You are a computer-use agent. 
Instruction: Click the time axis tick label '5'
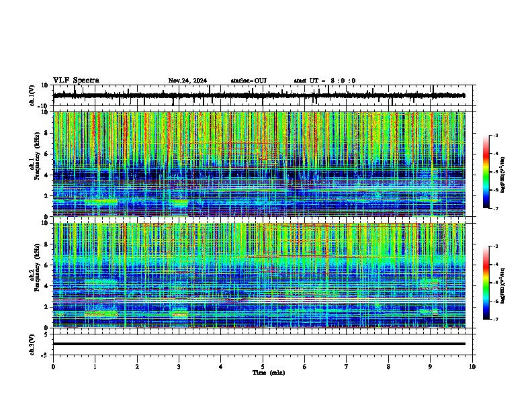click(263, 367)
